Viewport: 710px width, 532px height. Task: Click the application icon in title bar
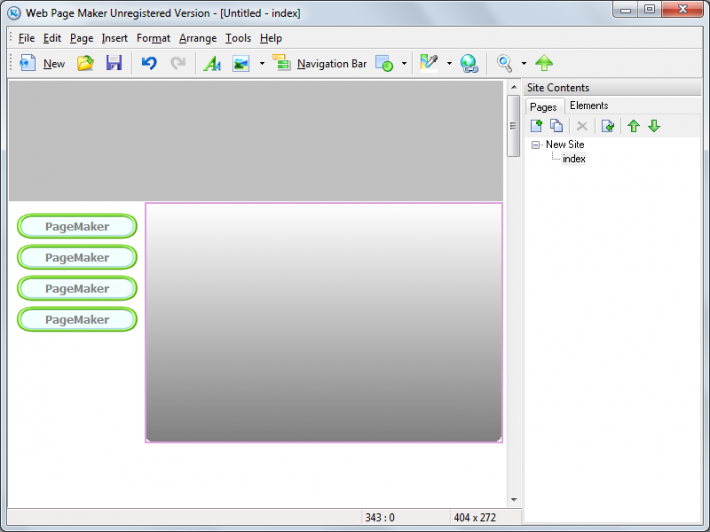click(14, 13)
